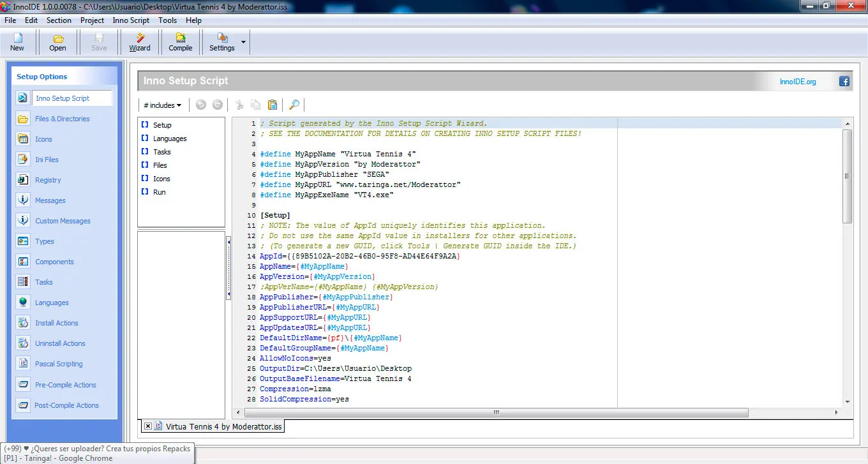The width and height of the screenshot is (868, 464).
Task: Jump to Setup section in section list
Action: 162,125
